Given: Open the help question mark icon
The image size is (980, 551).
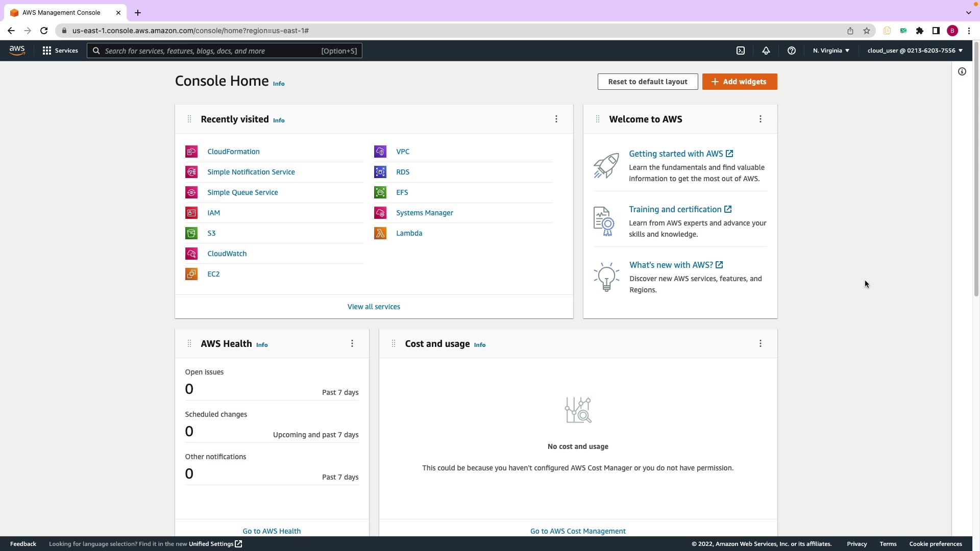Looking at the screenshot, I should [792, 51].
